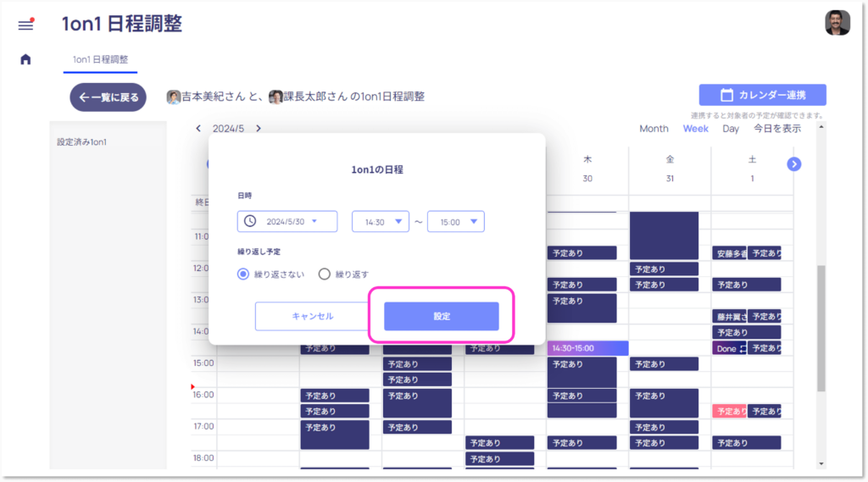Go to next month with right chevron
Image resolution: width=868 pixels, height=482 pixels.
(259, 129)
